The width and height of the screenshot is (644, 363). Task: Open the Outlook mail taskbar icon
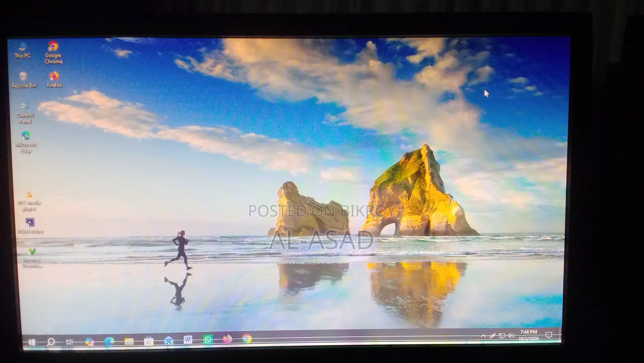click(168, 341)
